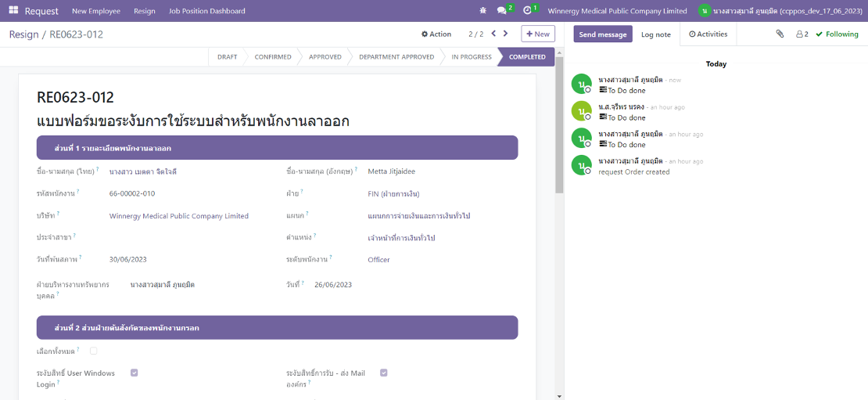Click the Send message button

[603, 34]
